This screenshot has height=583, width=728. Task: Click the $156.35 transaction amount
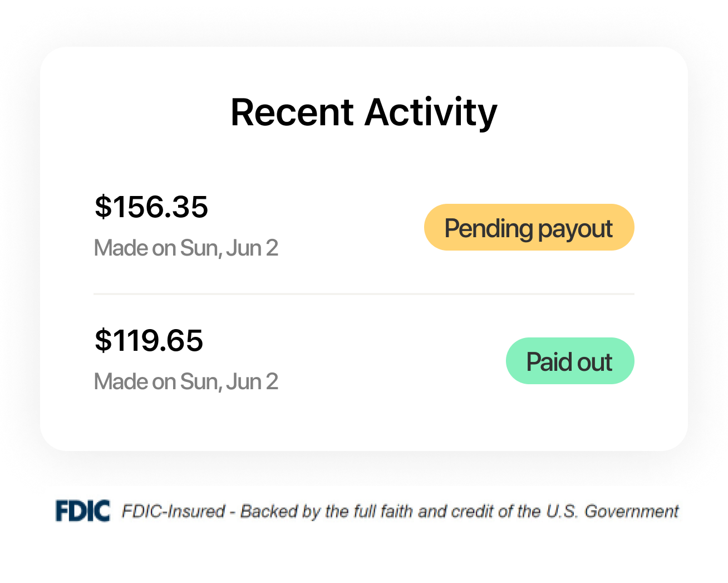click(151, 207)
